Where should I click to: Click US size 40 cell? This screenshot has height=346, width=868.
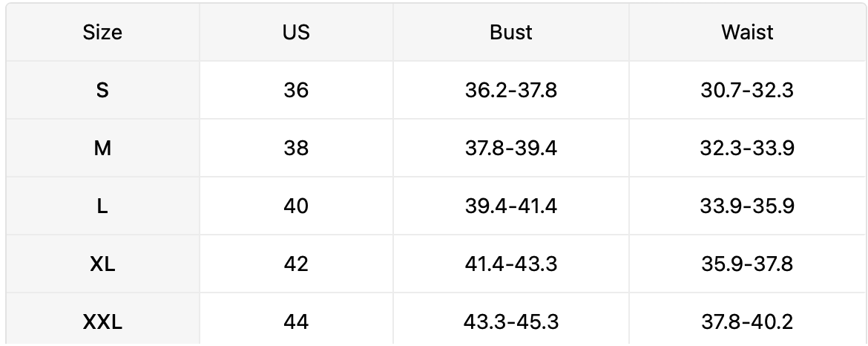coord(296,206)
